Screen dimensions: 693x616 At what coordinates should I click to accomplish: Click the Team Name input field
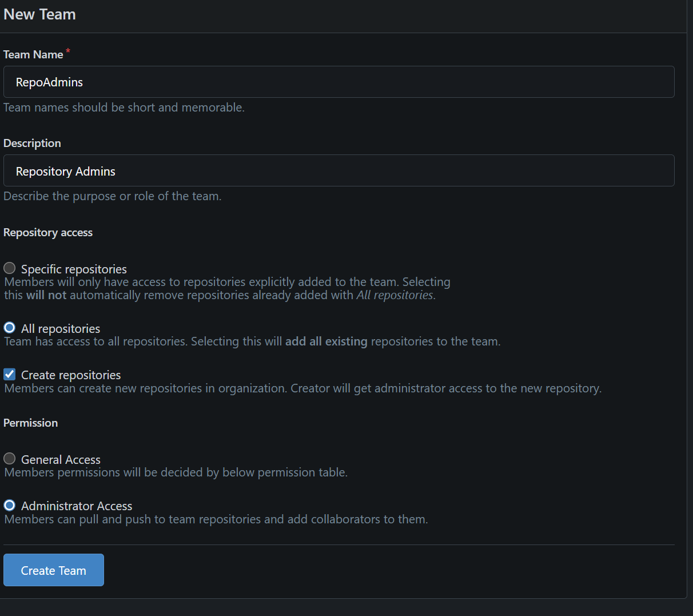point(338,82)
